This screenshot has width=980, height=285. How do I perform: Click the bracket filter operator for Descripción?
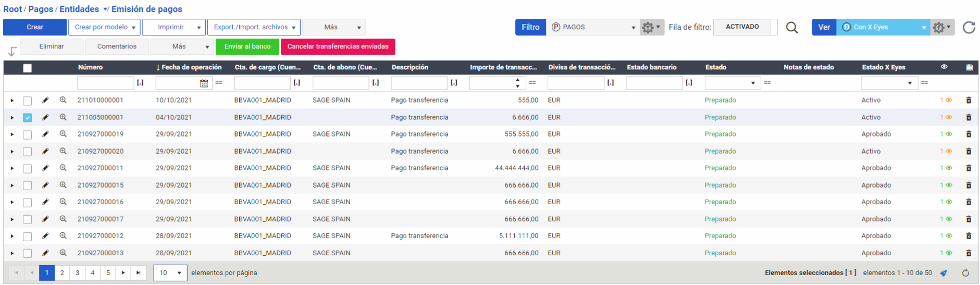click(454, 83)
